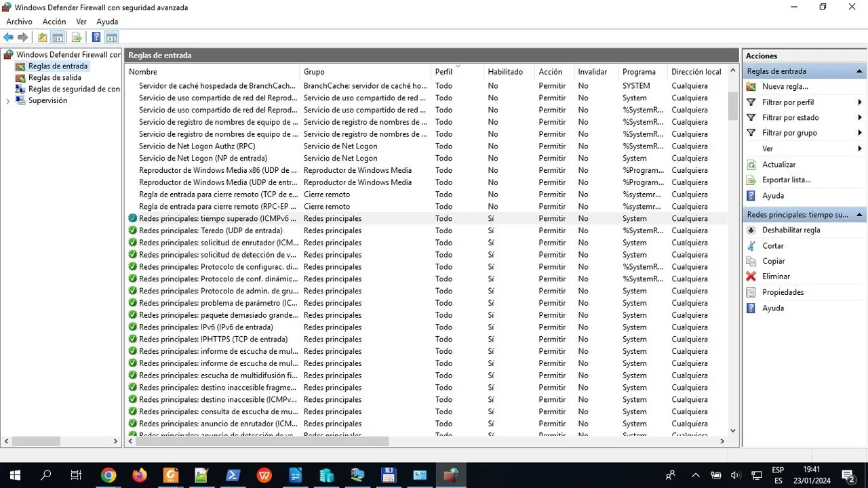
Task: Click the Reglas de seguridad de conexión icon
Action: click(x=20, y=89)
